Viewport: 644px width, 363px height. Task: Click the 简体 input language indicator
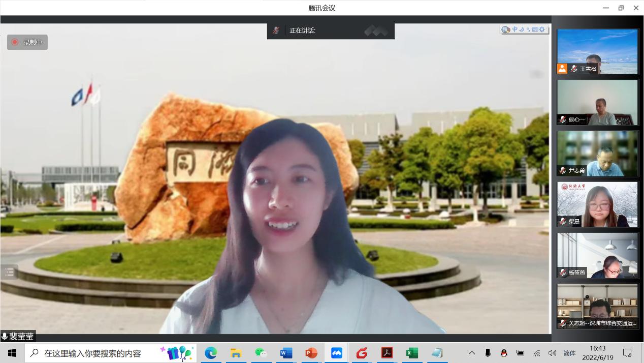click(569, 353)
